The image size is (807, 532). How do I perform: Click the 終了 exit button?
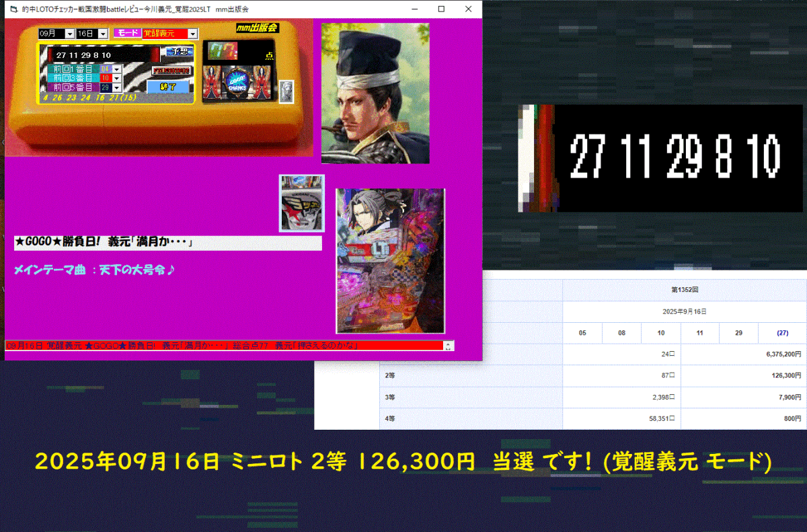point(168,87)
